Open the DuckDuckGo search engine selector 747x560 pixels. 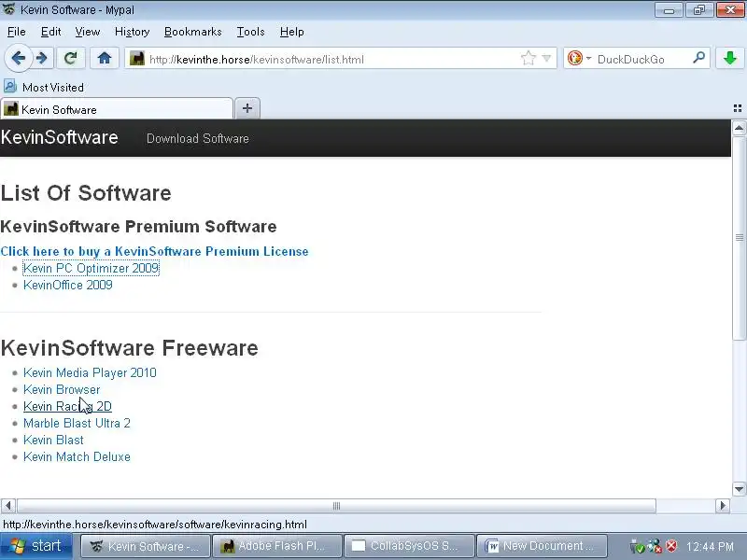point(579,59)
